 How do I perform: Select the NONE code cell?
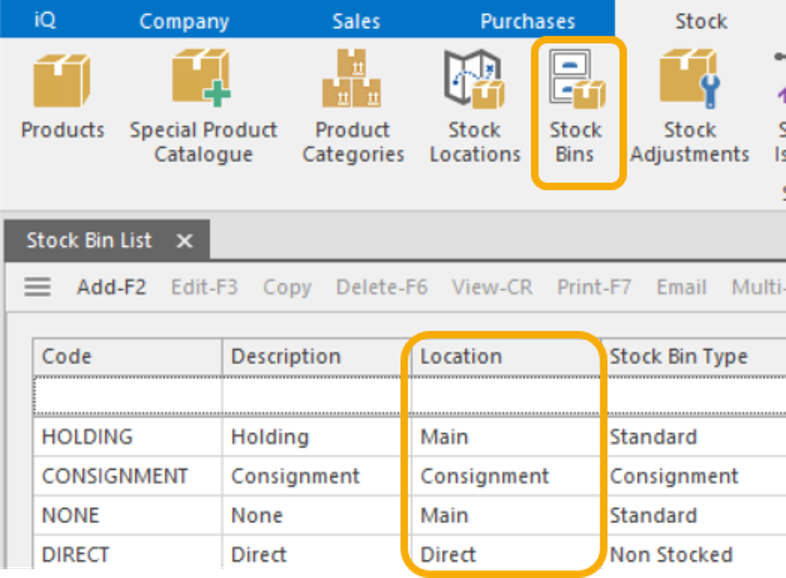click(128, 515)
